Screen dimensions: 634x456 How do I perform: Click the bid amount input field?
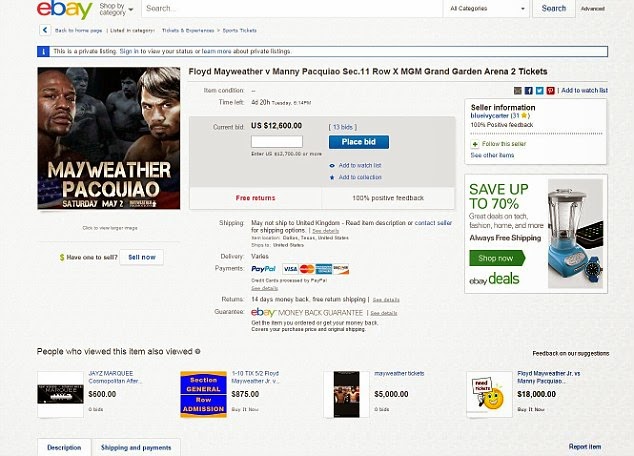[277, 141]
